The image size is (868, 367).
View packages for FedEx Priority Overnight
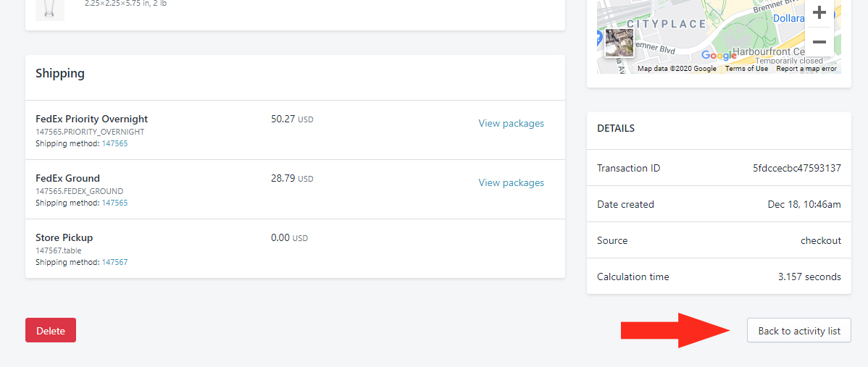pos(511,124)
